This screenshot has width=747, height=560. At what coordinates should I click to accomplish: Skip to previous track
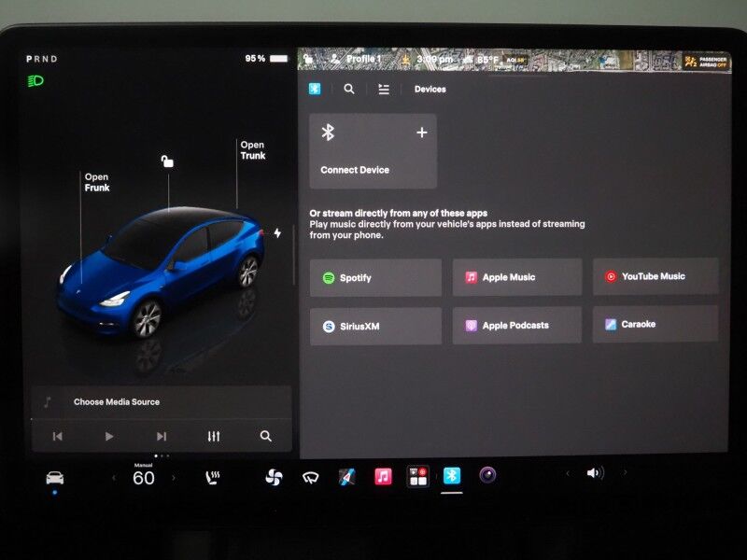(x=58, y=436)
